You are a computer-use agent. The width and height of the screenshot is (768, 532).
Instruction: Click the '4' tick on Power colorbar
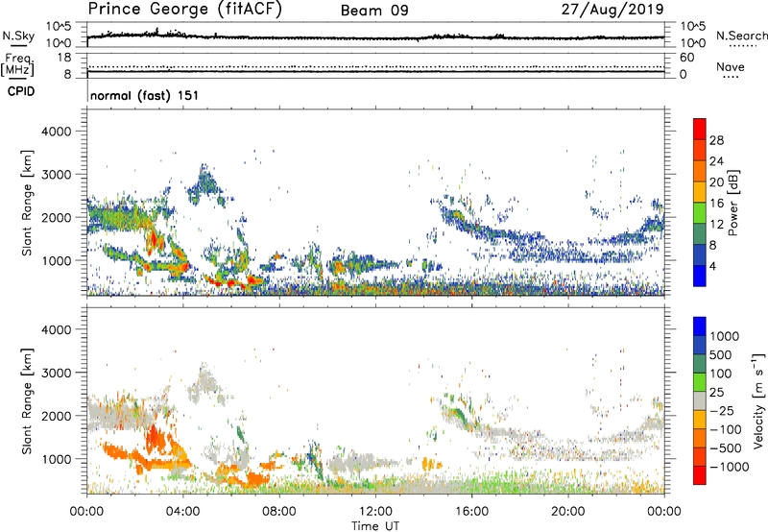click(x=712, y=266)
